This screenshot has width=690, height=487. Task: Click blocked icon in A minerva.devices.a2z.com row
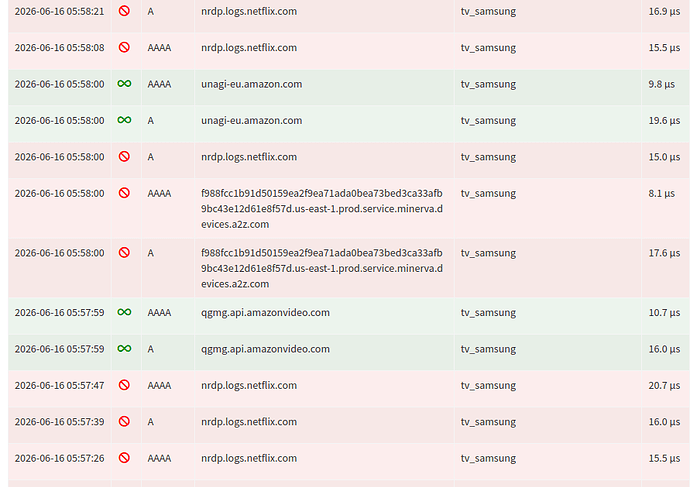(124, 252)
